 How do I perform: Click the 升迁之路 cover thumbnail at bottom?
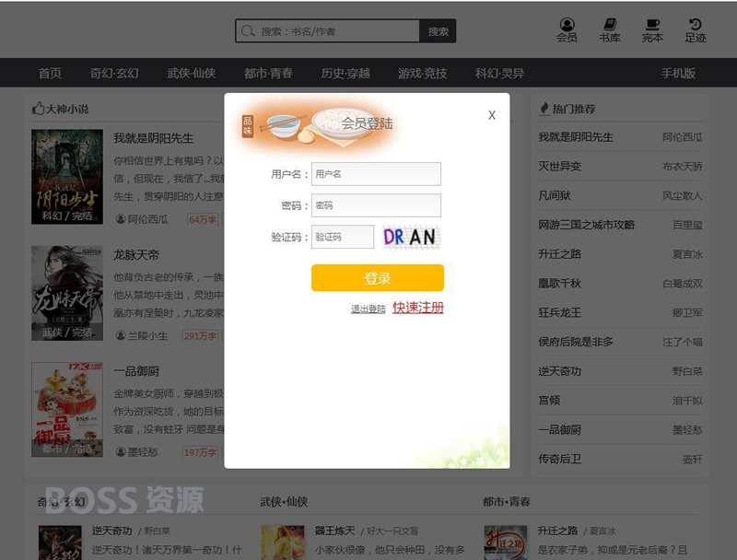point(505,542)
